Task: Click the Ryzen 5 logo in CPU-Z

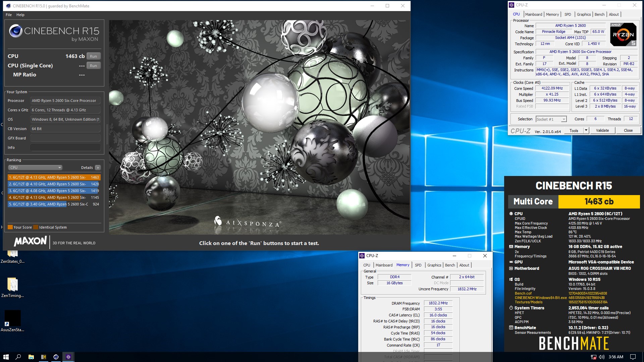Action: coord(623,35)
